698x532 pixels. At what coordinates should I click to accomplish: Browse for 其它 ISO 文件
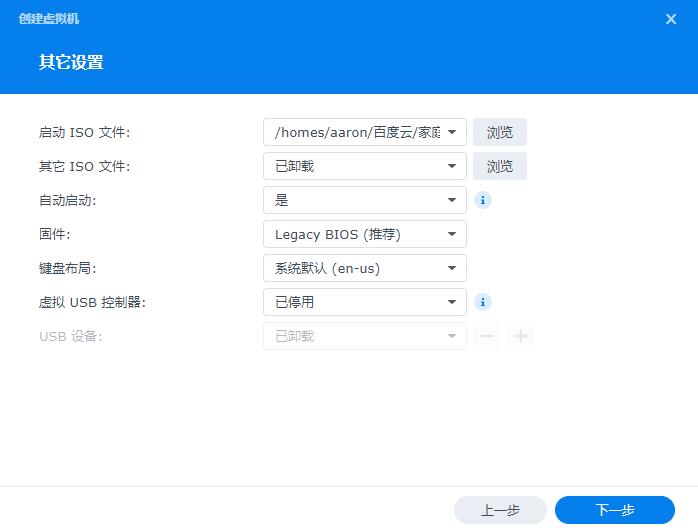tap(499, 166)
